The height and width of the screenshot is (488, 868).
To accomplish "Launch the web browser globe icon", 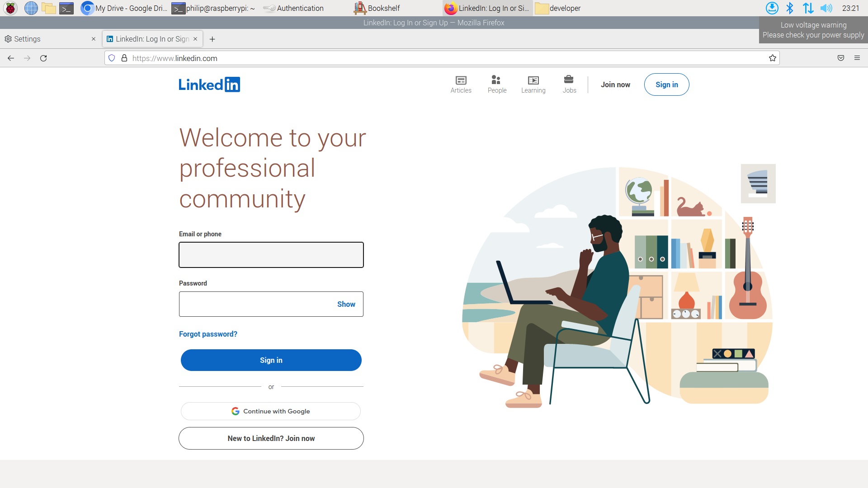I will point(31,8).
